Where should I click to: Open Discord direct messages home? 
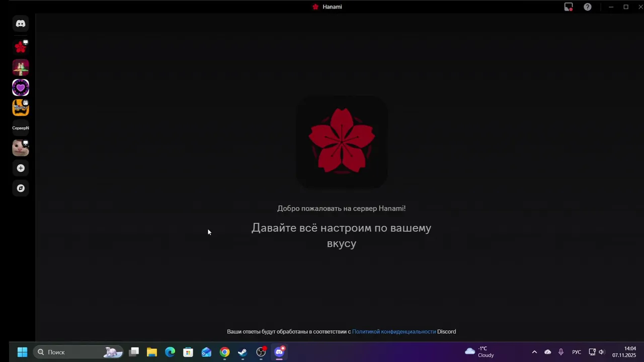(x=21, y=24)
